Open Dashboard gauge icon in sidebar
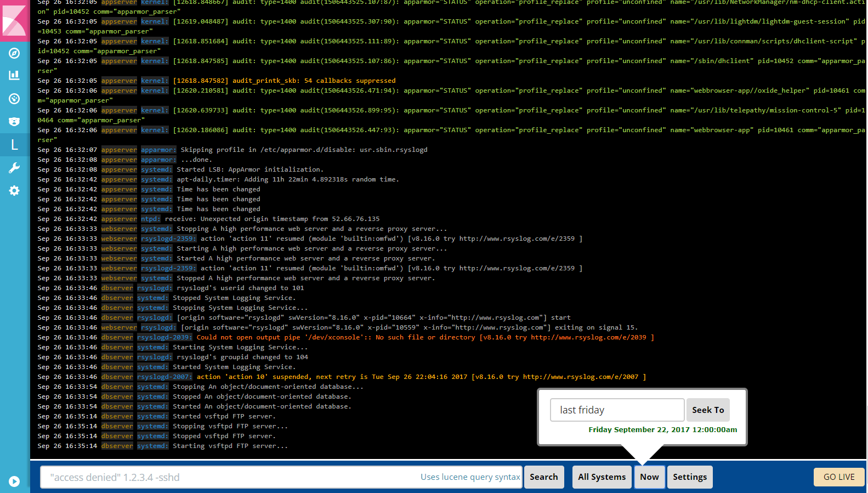868x493 pixels. (x=14, y=98)
